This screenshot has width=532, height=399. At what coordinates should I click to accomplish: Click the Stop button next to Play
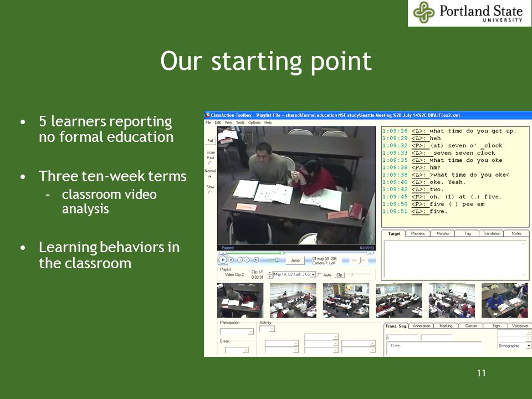pyautogui.click(x=231, y=260)
